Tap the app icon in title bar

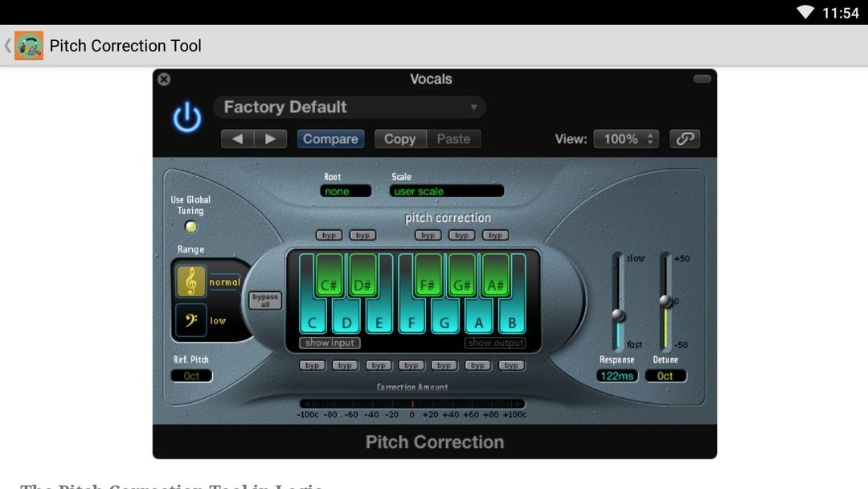pos(29,46)
